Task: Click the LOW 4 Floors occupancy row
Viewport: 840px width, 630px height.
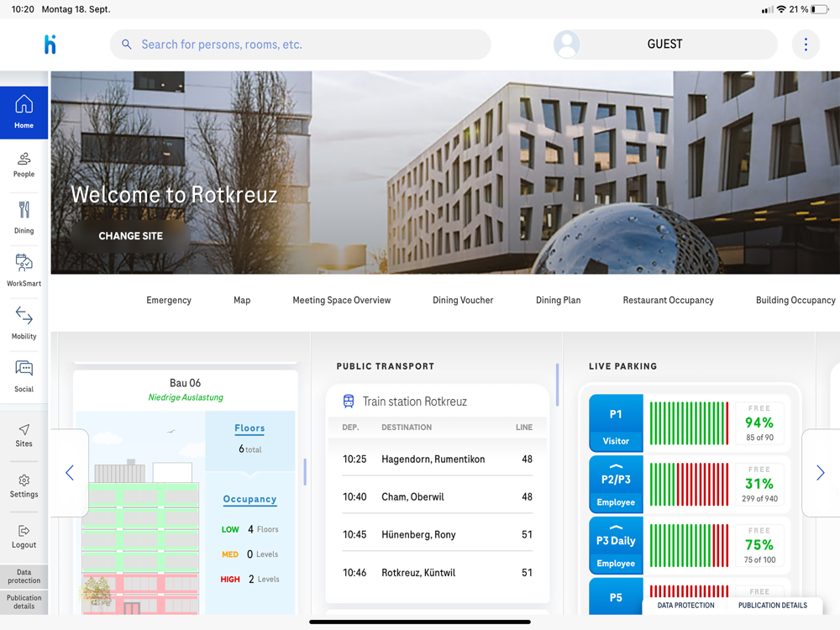Action: tap(249, 529)
